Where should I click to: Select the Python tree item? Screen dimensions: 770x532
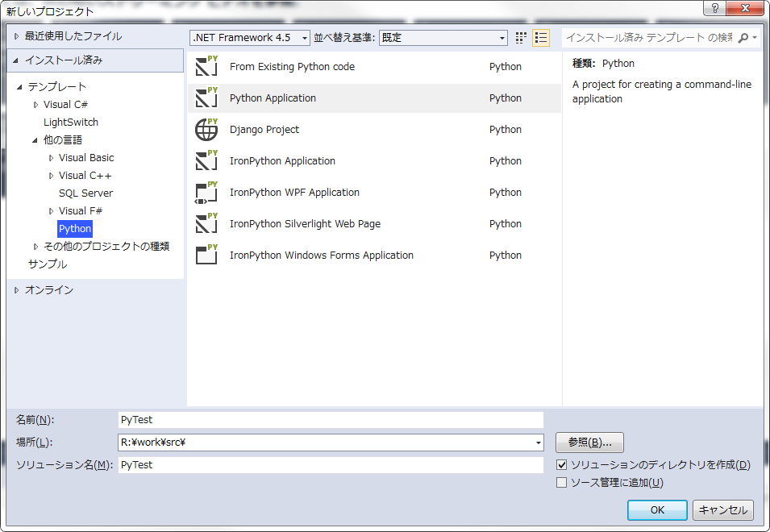pyautogui.click(x=75, y=229)
